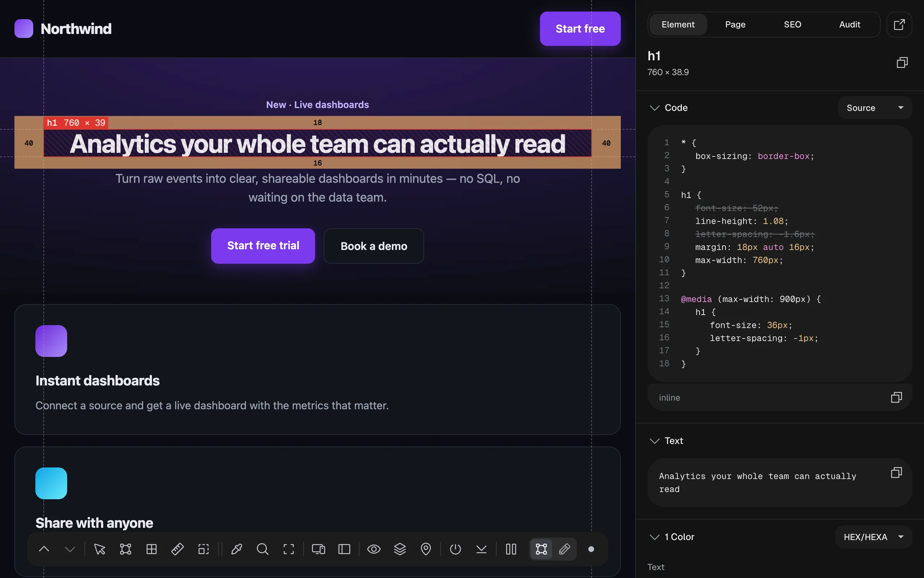Image resolution: width=924 pixels, height=578 pixels.
Task: Open the Source dropdown in Code section
Action: coord(875,108)
